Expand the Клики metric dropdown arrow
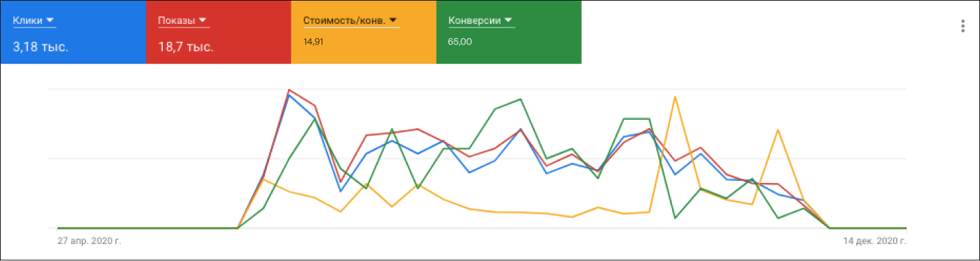This screenshot has width=980, height=261. pos(50,21)
